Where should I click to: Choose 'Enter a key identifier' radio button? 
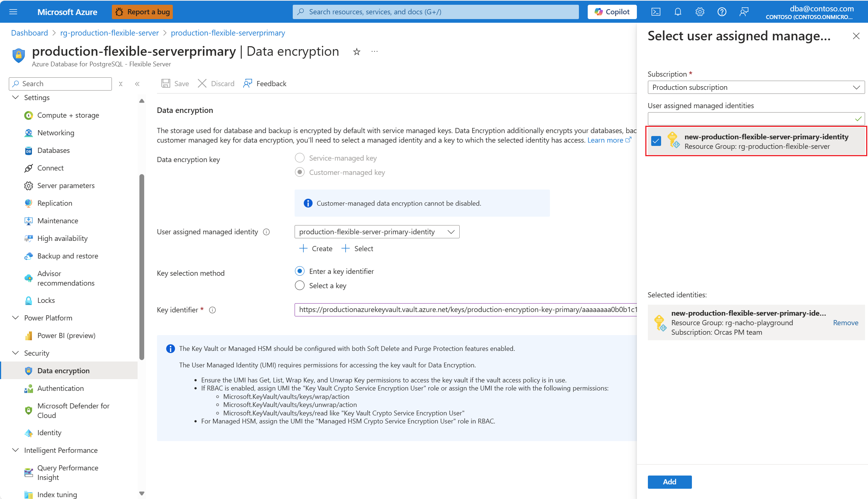click(300, 271)
